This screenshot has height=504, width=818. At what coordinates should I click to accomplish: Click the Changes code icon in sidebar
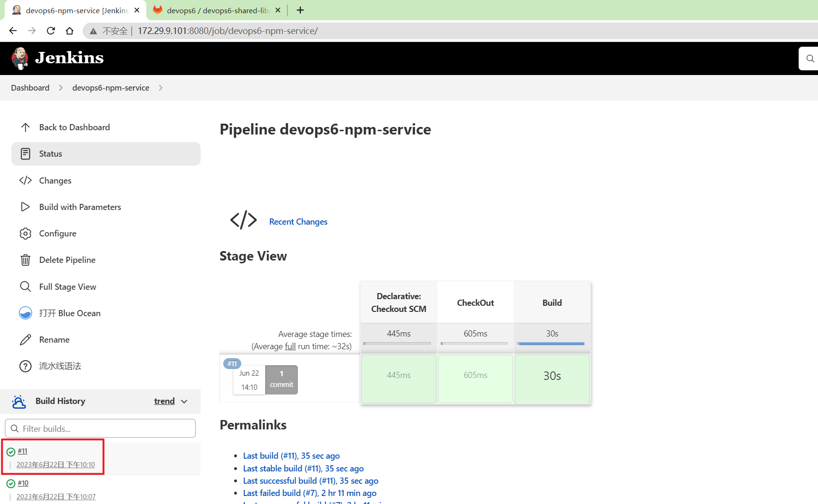[x=25, y=180]
